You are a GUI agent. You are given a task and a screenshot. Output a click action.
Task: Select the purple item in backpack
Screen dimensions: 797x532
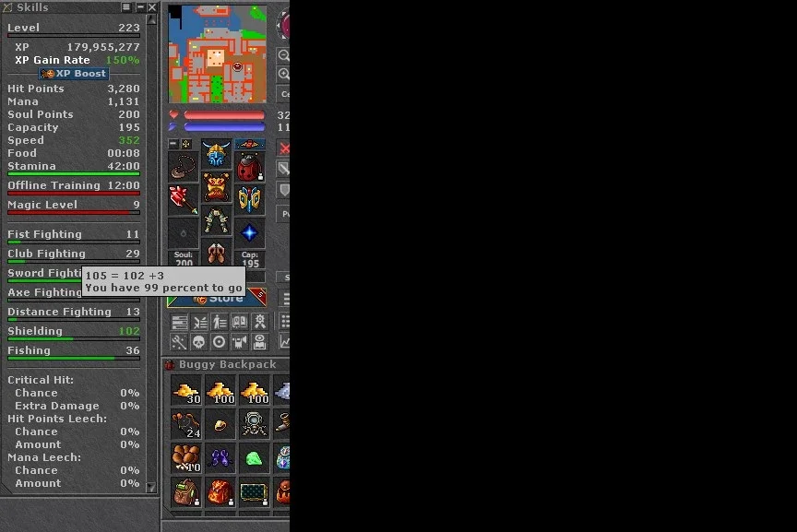(220, 458)
